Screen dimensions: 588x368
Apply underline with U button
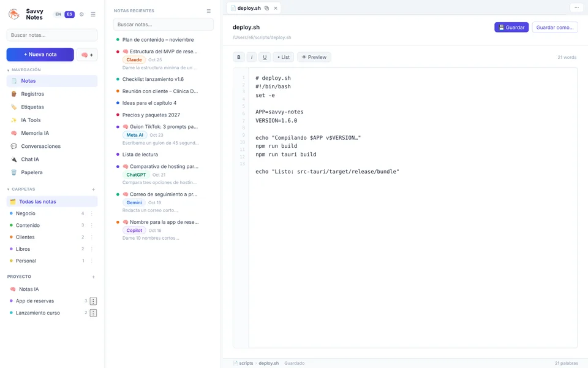coord(265,57)
